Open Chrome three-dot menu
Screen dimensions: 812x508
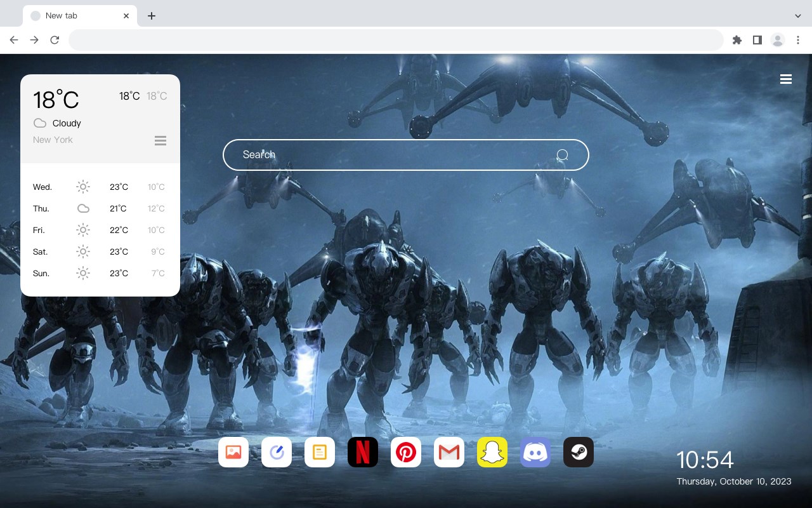point(798,40)
